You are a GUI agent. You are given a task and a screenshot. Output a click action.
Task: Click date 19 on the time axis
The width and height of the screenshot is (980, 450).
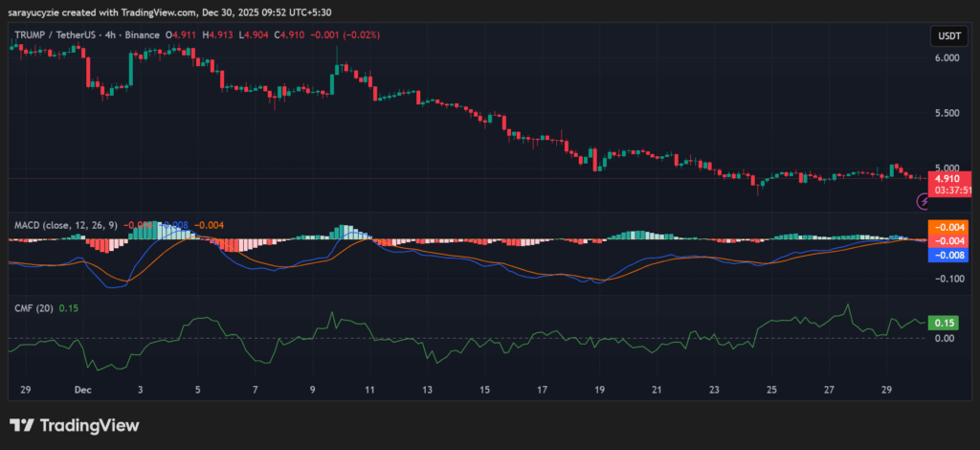(599, 391)
